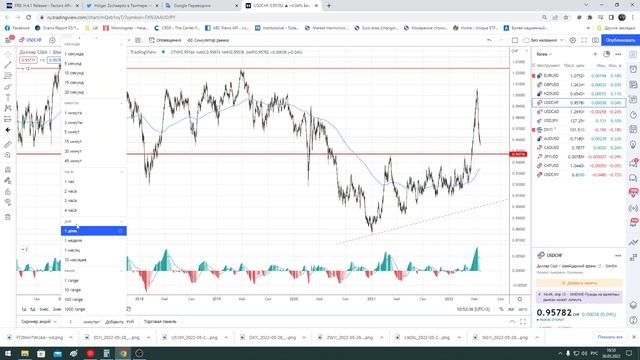
Task: Toggle the magnet mode icon
Action: pyautogui.click(x=8, y=169)
